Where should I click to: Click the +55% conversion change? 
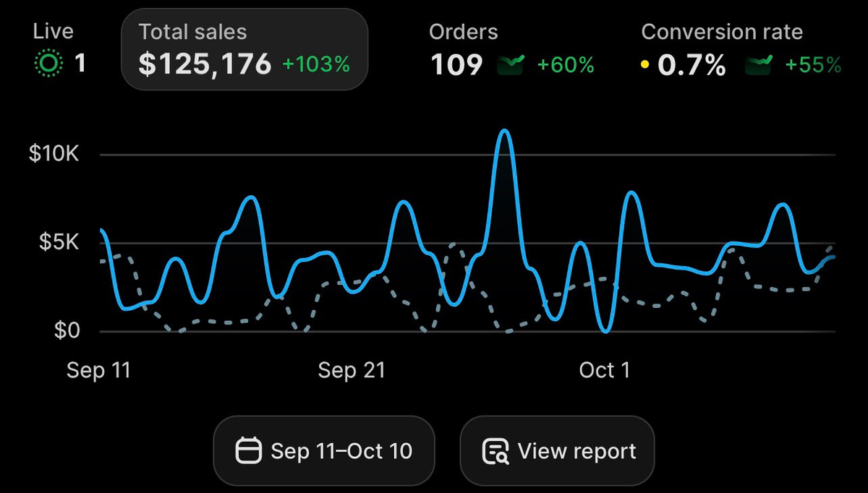pos(814,64)
